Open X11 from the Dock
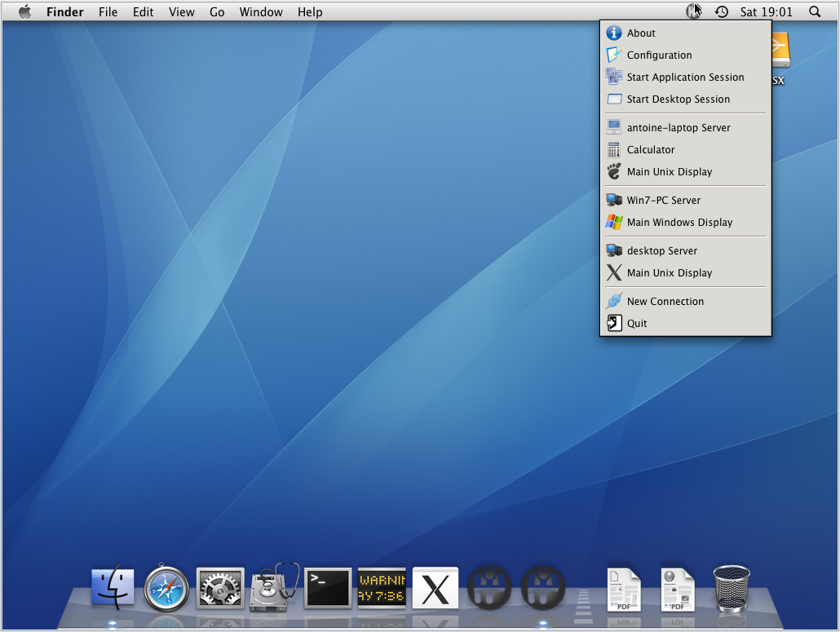Image resolution: width=840 pixels, height=632 pixels. tap(435, 588)
